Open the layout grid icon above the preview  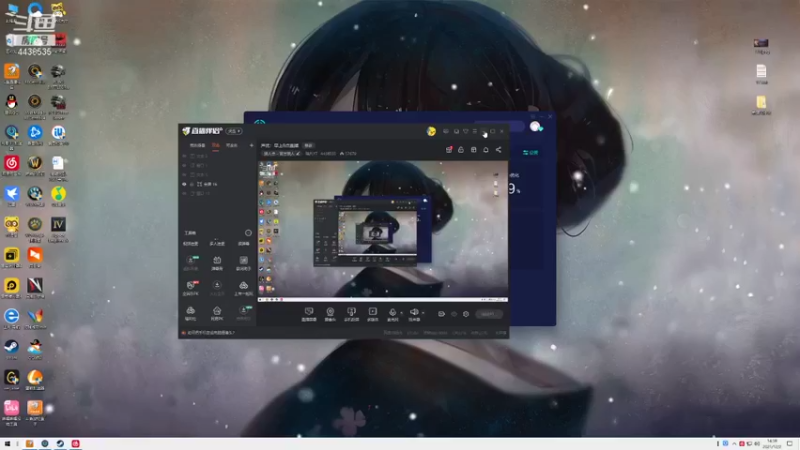pyautogui.click(x=473, y=149)
